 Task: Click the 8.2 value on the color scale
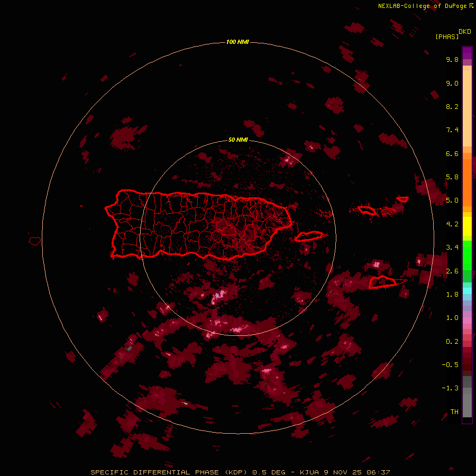coord(452,106)
